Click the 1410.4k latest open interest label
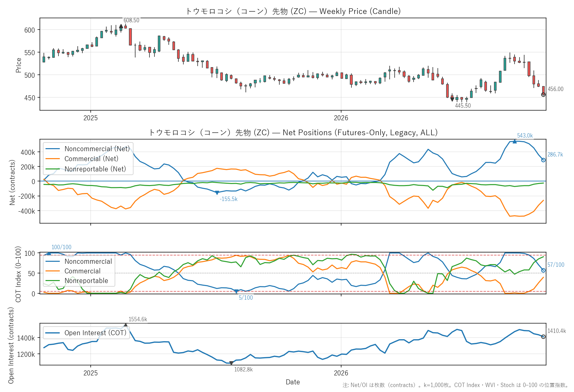Viewport: 574px width, 392px height. pos(556,331)
